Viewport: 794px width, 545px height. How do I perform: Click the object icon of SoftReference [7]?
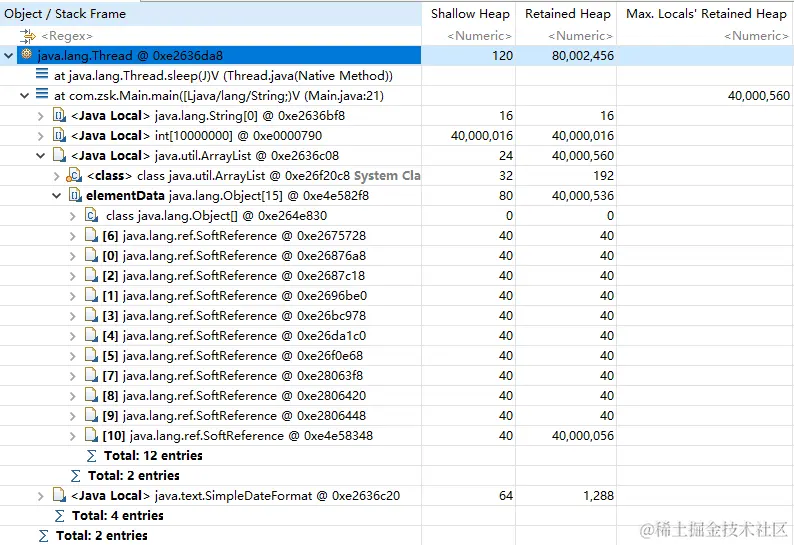91,375
